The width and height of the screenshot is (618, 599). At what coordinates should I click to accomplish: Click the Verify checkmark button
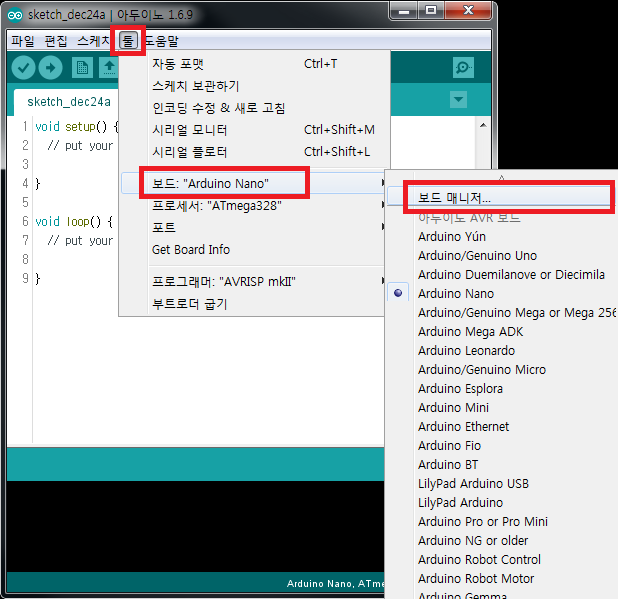[x=23, y=67]
